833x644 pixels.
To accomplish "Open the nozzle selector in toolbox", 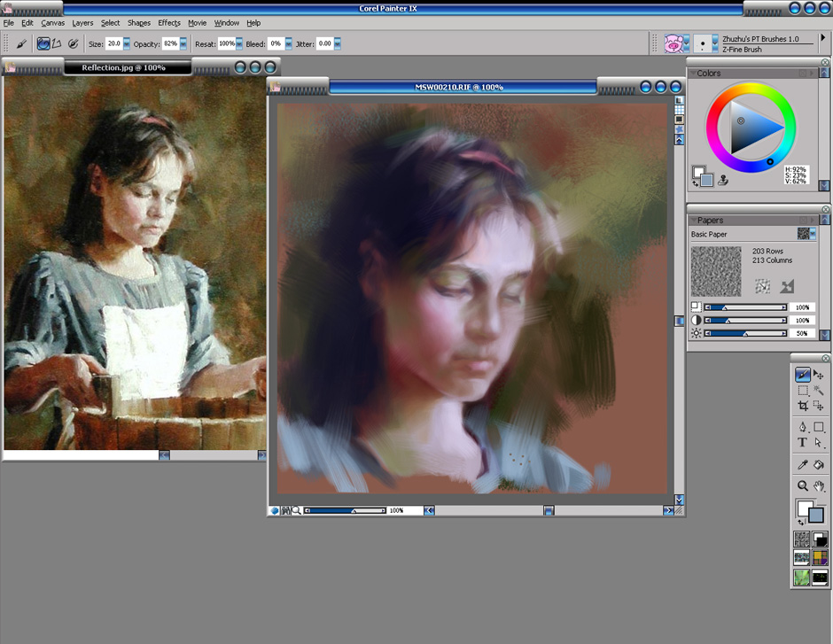I will pos(820,577).
